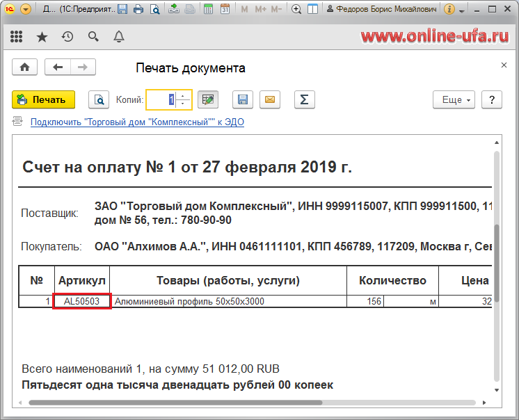Decrease copies with the down stepper
This screenshot has height=420, width=519.
[183, 104]
